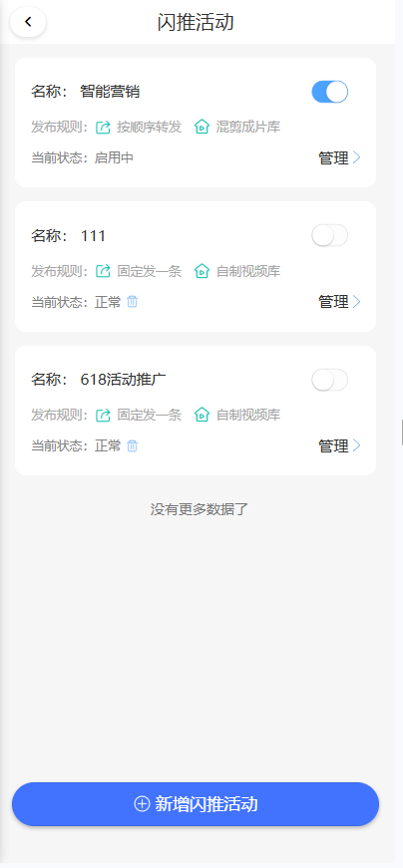
Task: Click the video library icon beside 混剪成片库
Action: point(202,127)
